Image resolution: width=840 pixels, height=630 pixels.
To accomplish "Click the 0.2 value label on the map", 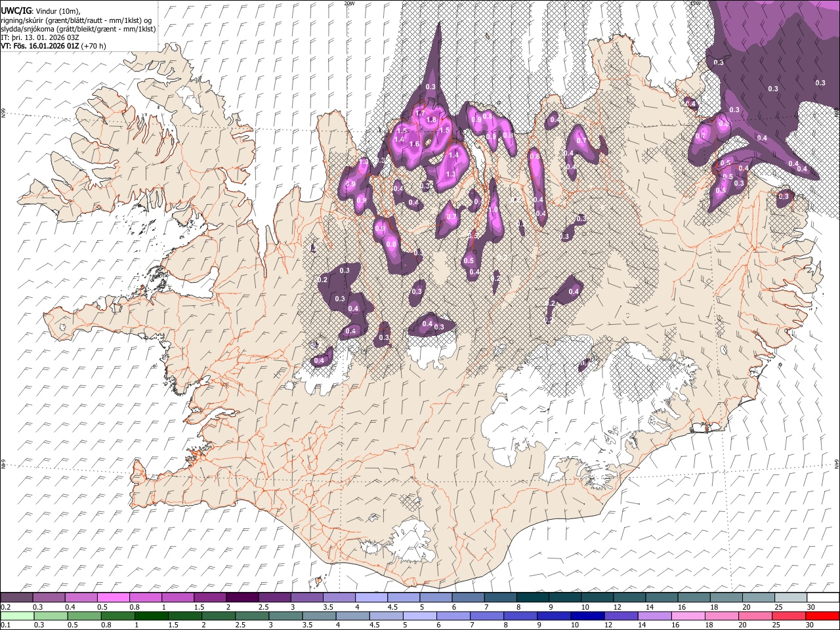I will tap(322, 280).
